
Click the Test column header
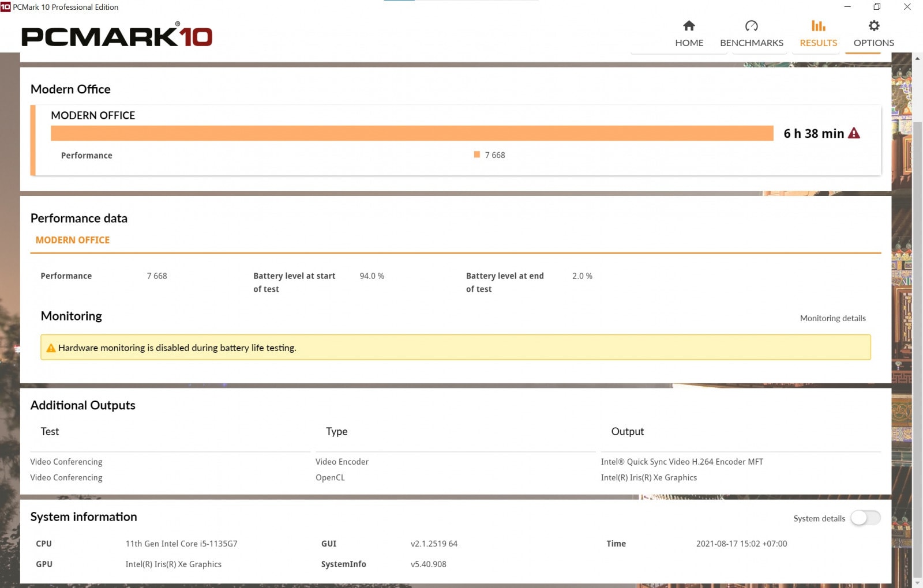coord(50,432)
